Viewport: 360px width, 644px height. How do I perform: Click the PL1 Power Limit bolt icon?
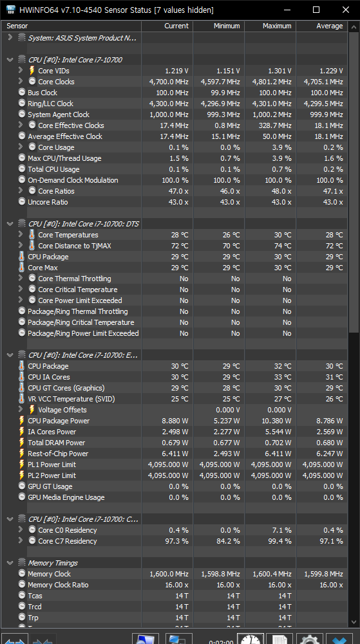pyautogui.click(x=22, y=464)
